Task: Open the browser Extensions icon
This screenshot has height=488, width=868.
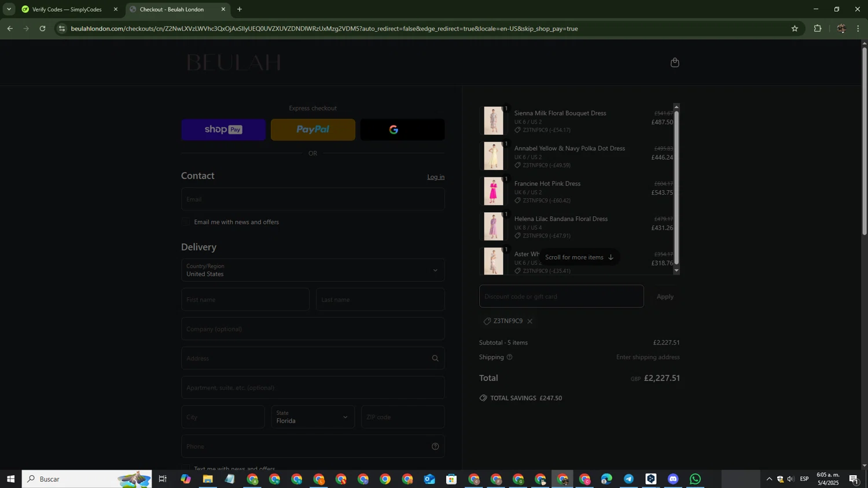Action: [x=818, y=28]
